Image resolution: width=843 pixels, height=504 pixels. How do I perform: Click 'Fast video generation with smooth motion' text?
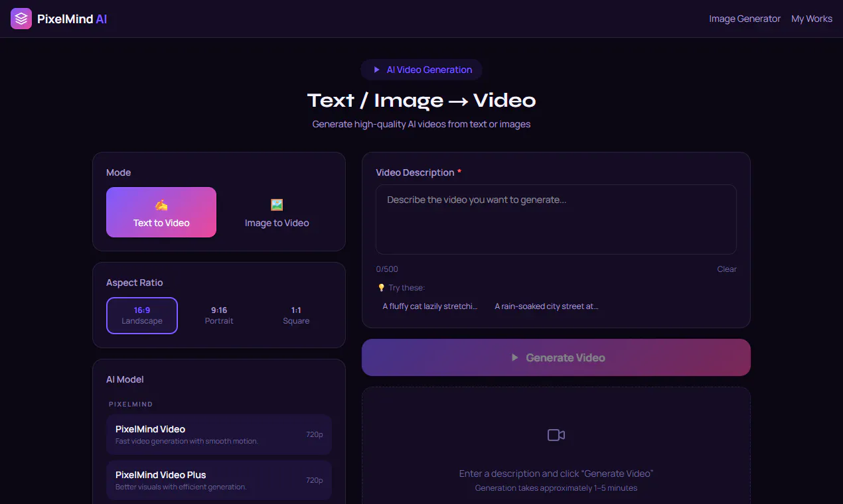tap(187, 441)
